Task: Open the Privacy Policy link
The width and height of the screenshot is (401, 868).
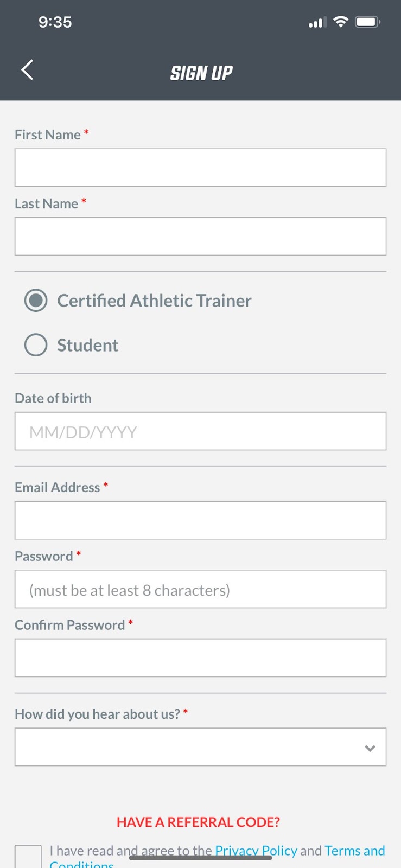Action: point(256,850)
